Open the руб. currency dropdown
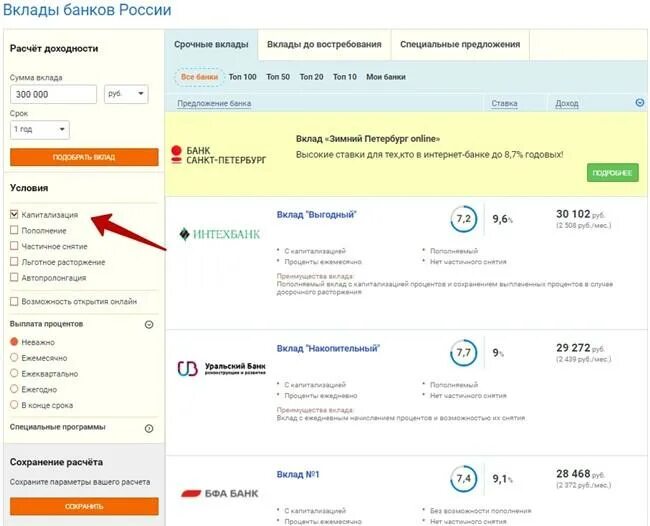Image resolution: width=650 pixels, height=526 pixels. point(126,94)
